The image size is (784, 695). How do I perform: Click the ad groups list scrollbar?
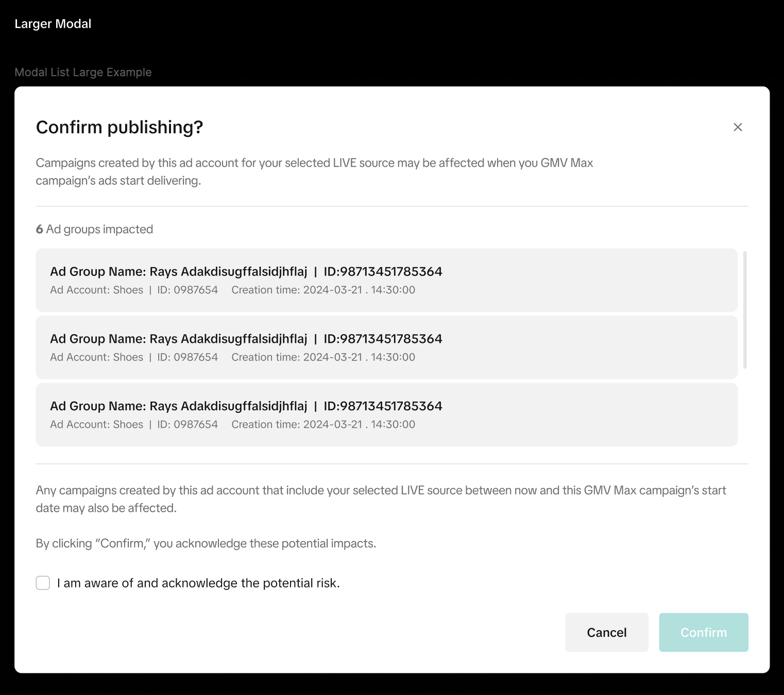(745, 310)
